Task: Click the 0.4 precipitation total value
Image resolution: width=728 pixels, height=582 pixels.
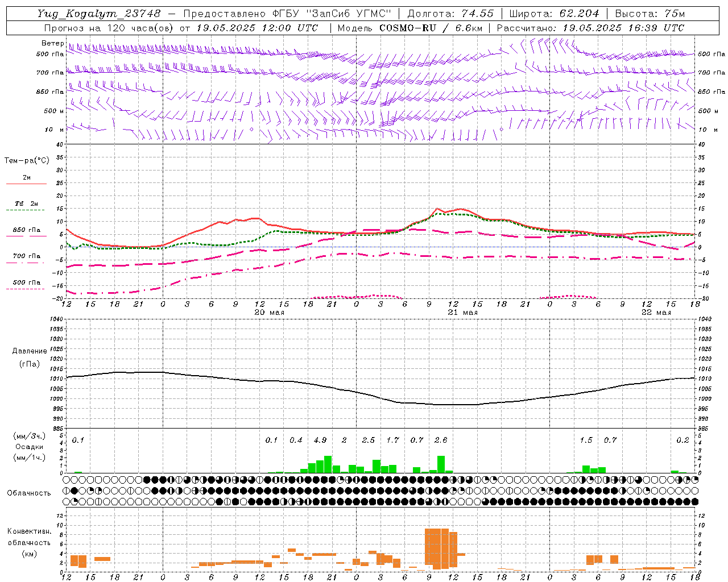Action: 296,440
